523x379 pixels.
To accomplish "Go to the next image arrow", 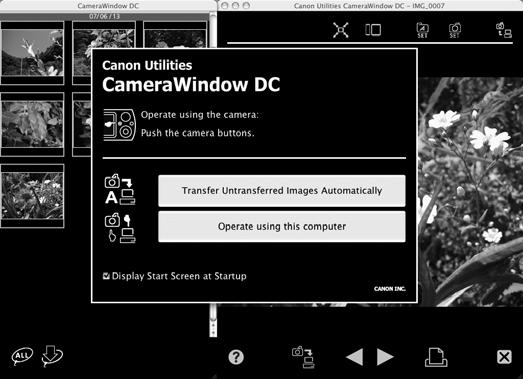I will tap(385, 357).
